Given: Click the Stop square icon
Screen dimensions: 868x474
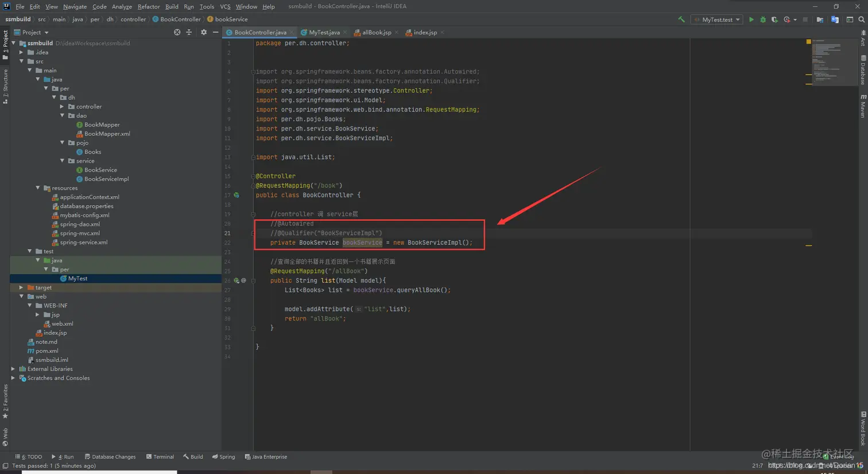Looking at the screenshot, I should coord(805,20).
